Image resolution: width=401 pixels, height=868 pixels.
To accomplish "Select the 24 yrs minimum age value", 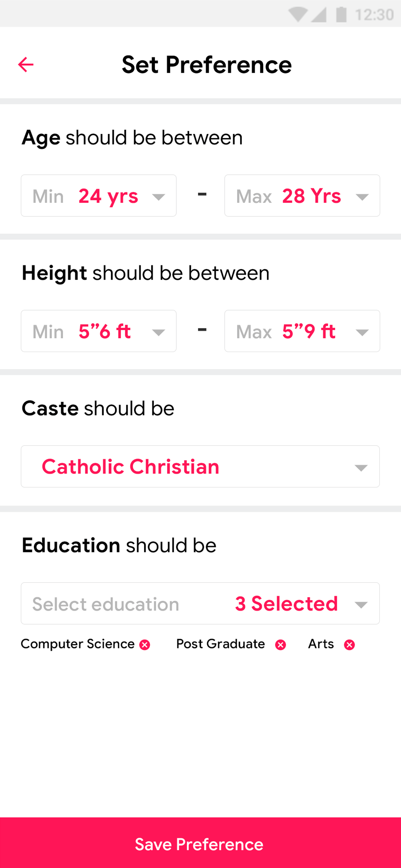I will (108, 196).
